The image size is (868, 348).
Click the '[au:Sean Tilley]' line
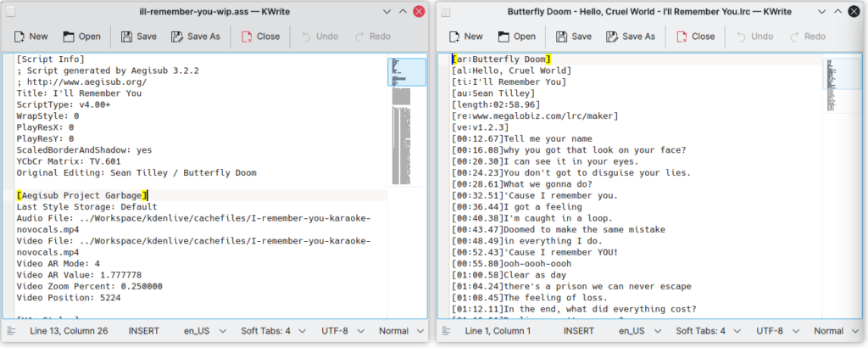[x=493, y=93]
